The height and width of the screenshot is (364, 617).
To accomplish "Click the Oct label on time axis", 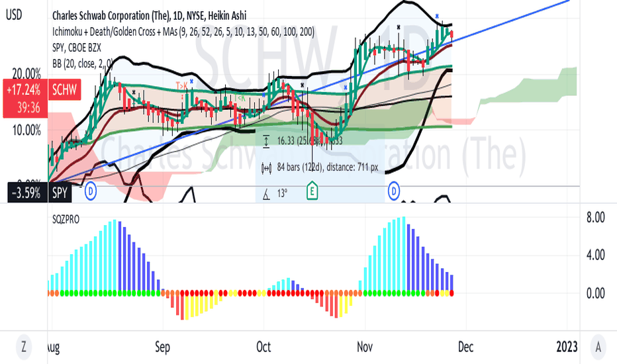I will 263,347.
